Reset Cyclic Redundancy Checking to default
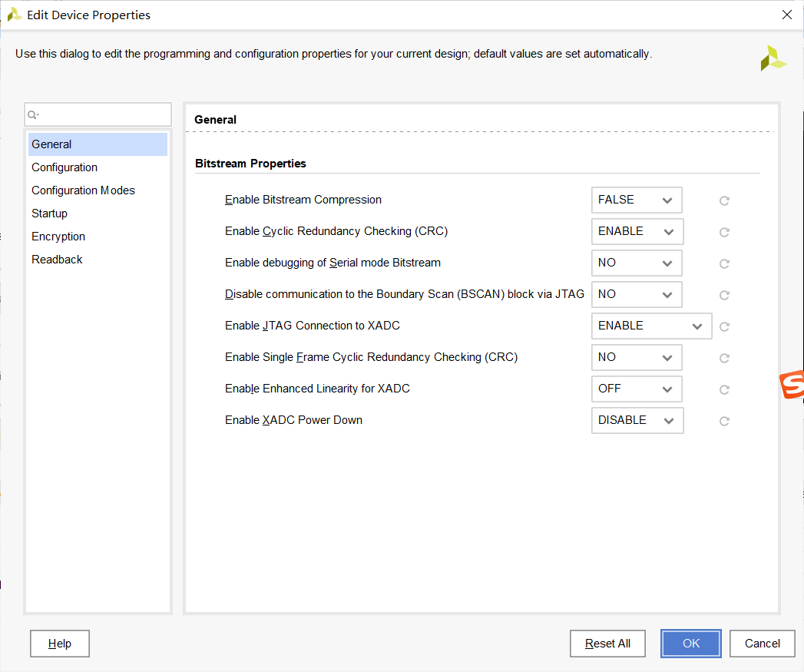 pos(724,233)
